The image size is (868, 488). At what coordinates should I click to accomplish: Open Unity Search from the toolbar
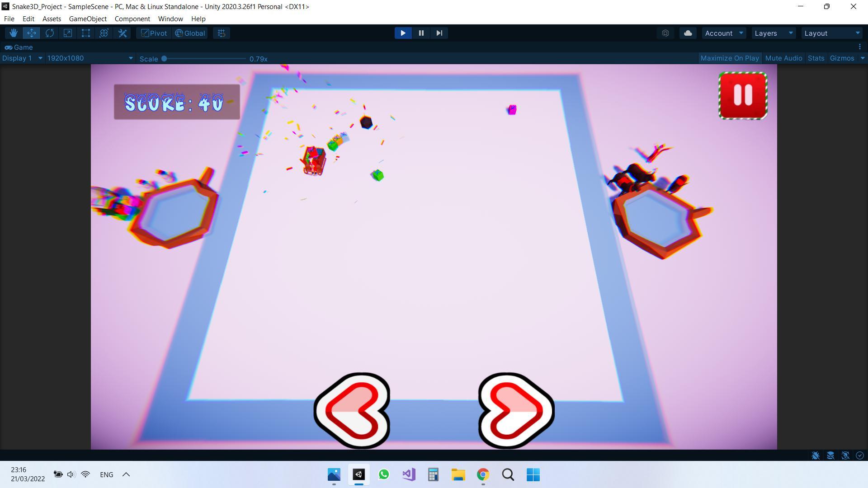[665, 33]
